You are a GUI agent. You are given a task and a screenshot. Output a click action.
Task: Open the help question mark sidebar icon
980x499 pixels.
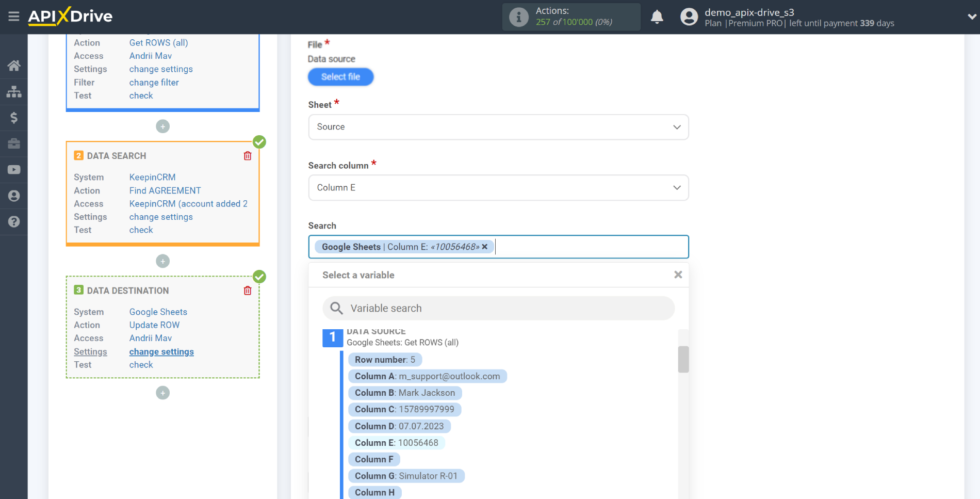14,222
